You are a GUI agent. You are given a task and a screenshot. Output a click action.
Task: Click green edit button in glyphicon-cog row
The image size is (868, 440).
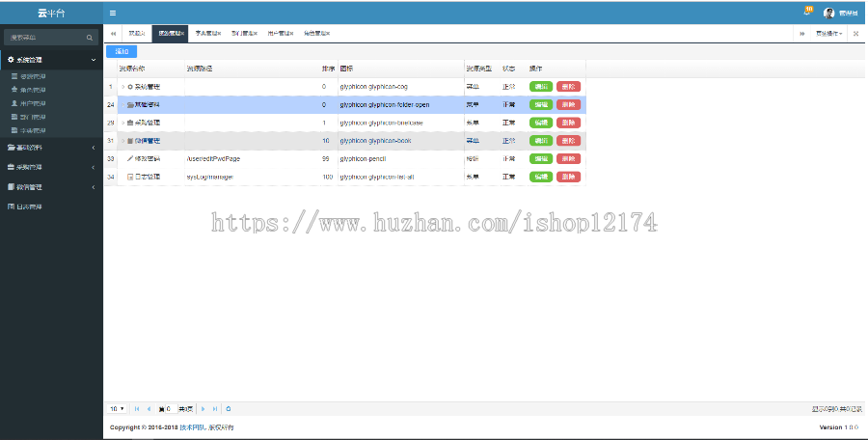click(x=541, y=87)
